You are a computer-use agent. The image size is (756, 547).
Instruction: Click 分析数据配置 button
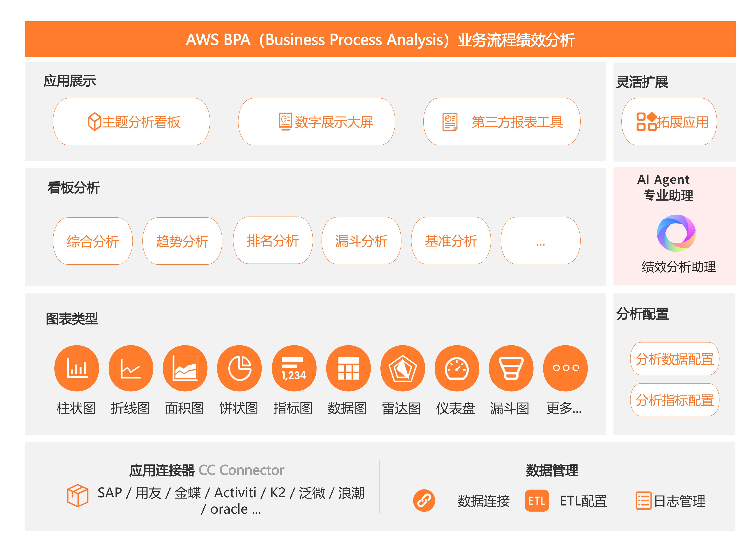674,359
